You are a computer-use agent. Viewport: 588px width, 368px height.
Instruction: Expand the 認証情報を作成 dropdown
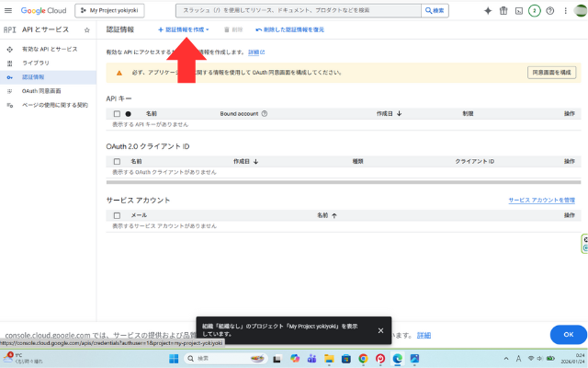[184, 29]
